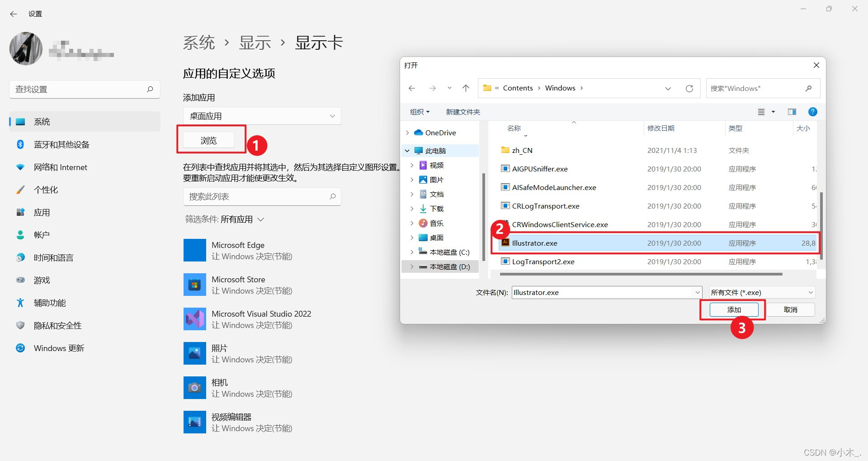
Task: Click the 浏览 button
Action: click(209, 141)
